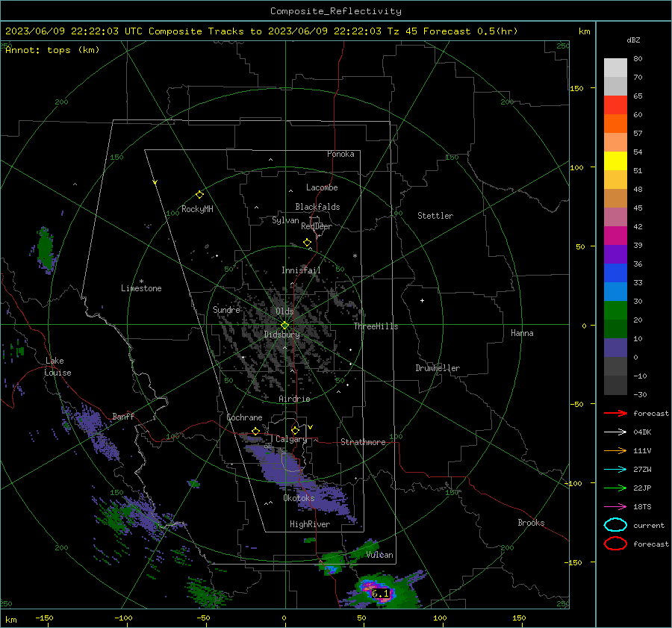Click the Cochrane town label
Screen dimensions: 672x628
244,417
